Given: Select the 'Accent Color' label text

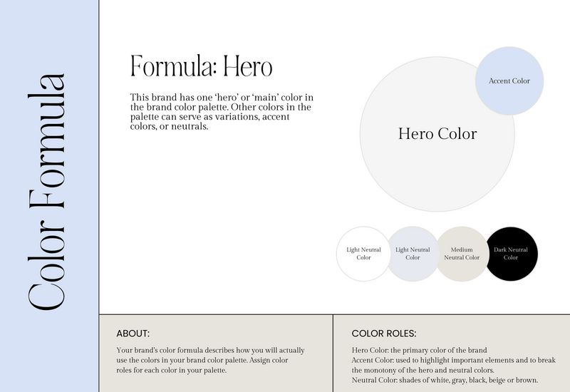Looking at the screenshot, I should pos(509,81).
